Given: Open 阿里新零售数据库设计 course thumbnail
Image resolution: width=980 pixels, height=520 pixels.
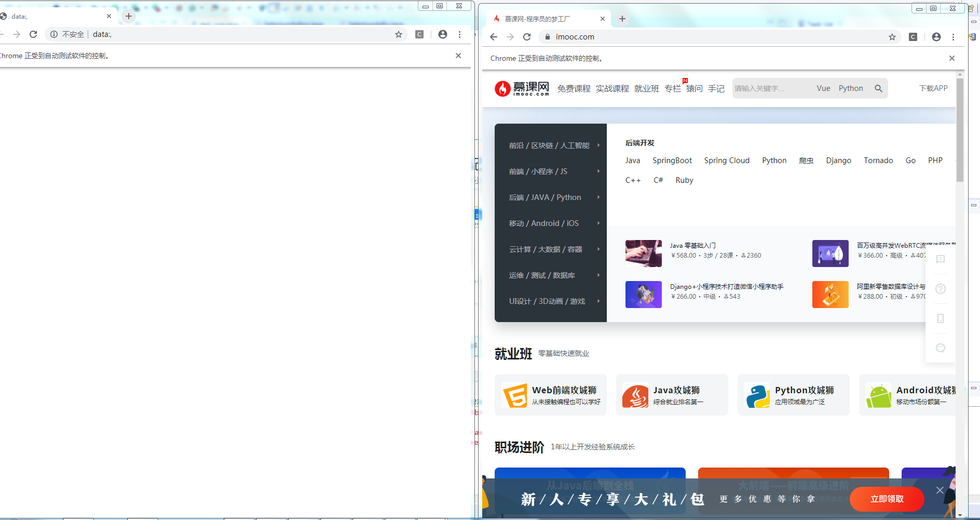Looking at the screenshot, I should coord(831,295).
